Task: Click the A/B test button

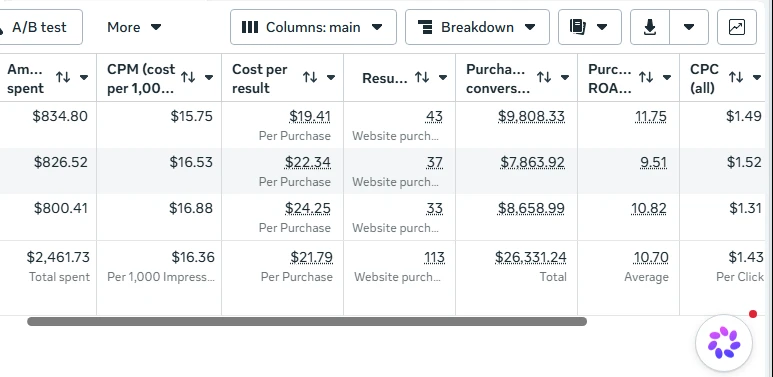Action: pyautogui.click(x=39, y=27)
